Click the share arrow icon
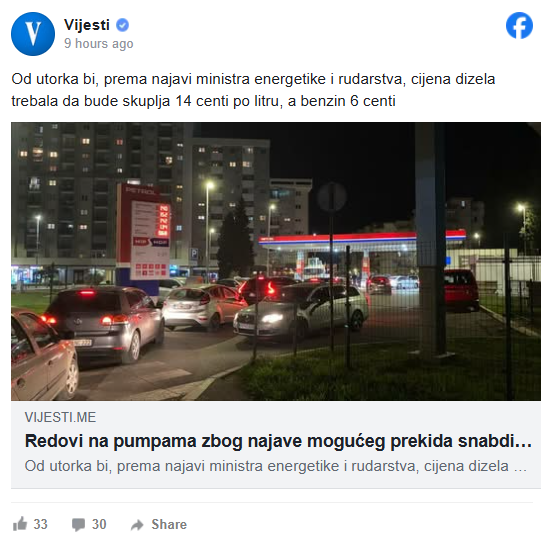The image size is (541, 543). click(137, 525)
